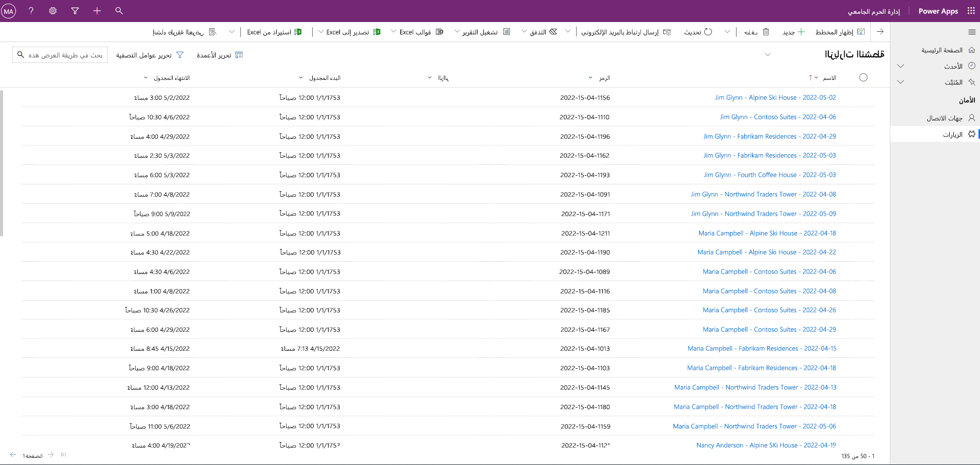The width and height of the screenshot is (980, 465).
Task: Expand the recent items section chevron
Action: (901, 66)
